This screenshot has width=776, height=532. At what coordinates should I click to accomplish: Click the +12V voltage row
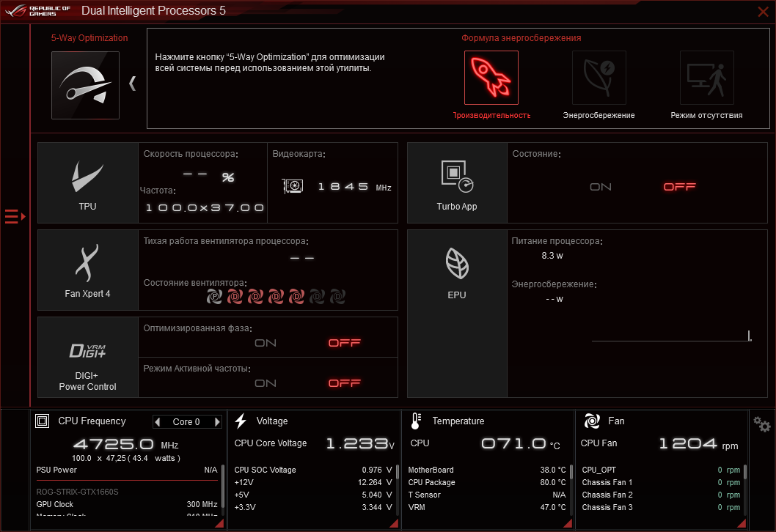tap(313, 482)
